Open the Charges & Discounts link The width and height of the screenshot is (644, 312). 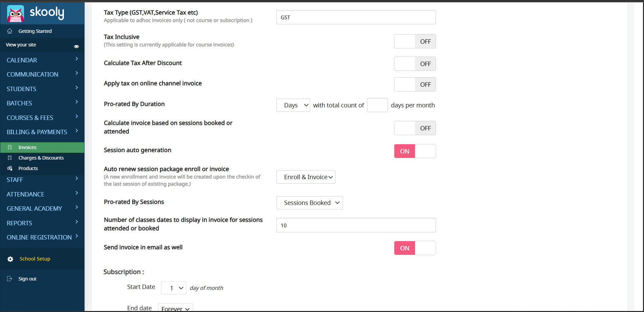[41, 158]
